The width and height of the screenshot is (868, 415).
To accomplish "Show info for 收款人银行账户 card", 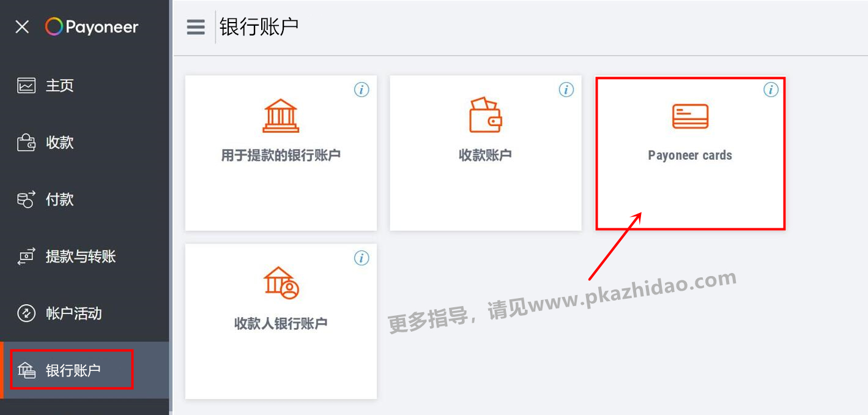I will (362, 258).
